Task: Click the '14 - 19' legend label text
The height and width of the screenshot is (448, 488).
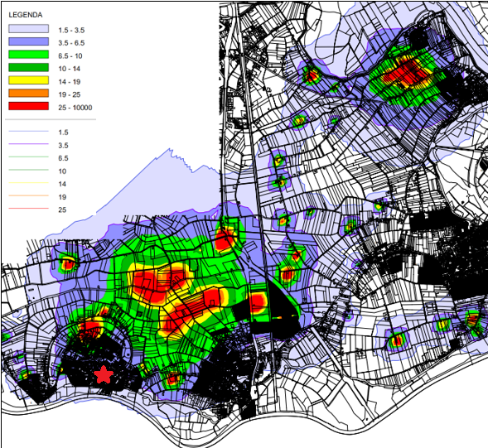Action: click(x=70, y=82)
